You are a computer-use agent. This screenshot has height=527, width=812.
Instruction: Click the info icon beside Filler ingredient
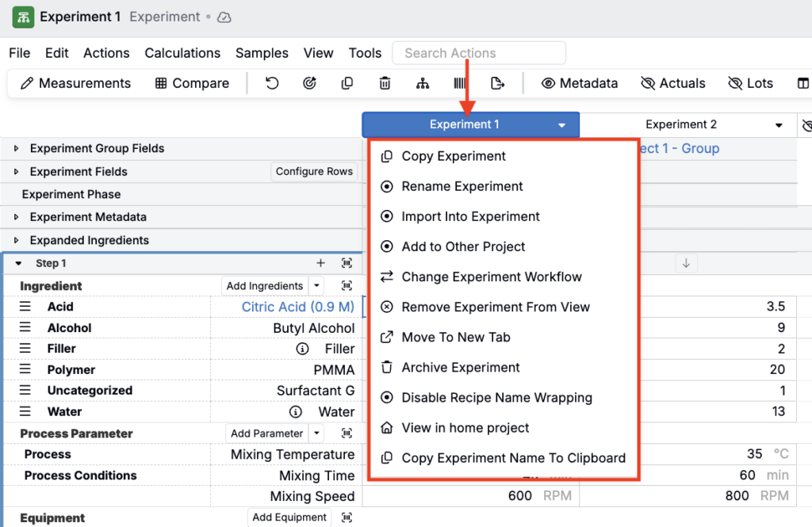[x=301, y=349]
